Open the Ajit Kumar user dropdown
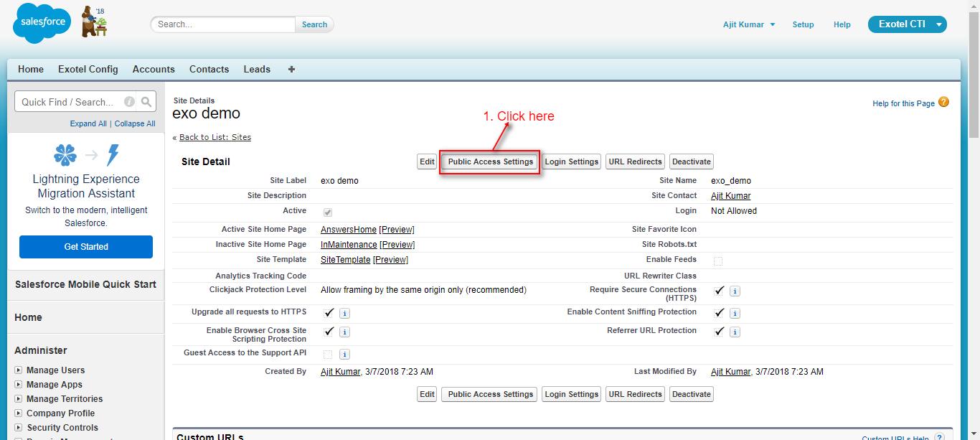Viewport: 980px width, 440px height. 749,24
